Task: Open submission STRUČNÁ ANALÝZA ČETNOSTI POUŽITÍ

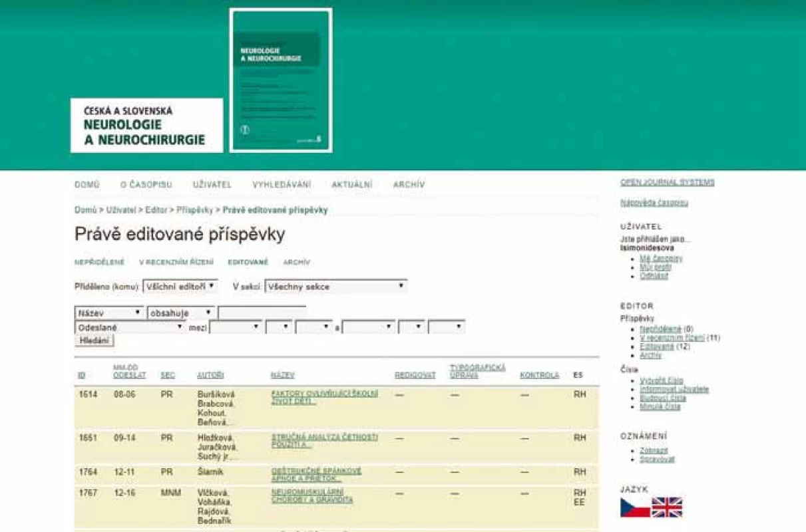Action: 324,441
